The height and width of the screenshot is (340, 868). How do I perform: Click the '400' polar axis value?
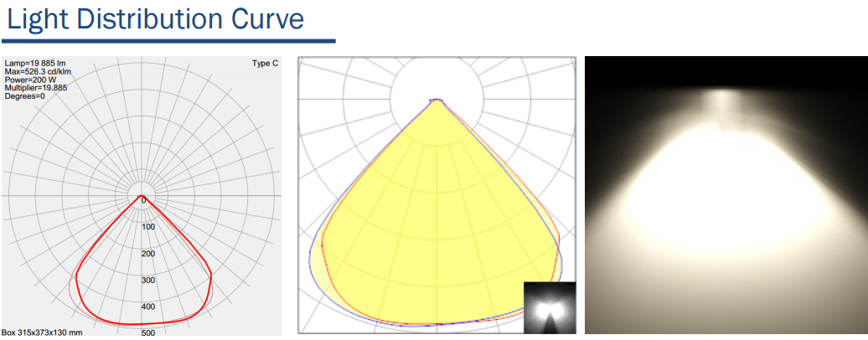tap(147, 307)
